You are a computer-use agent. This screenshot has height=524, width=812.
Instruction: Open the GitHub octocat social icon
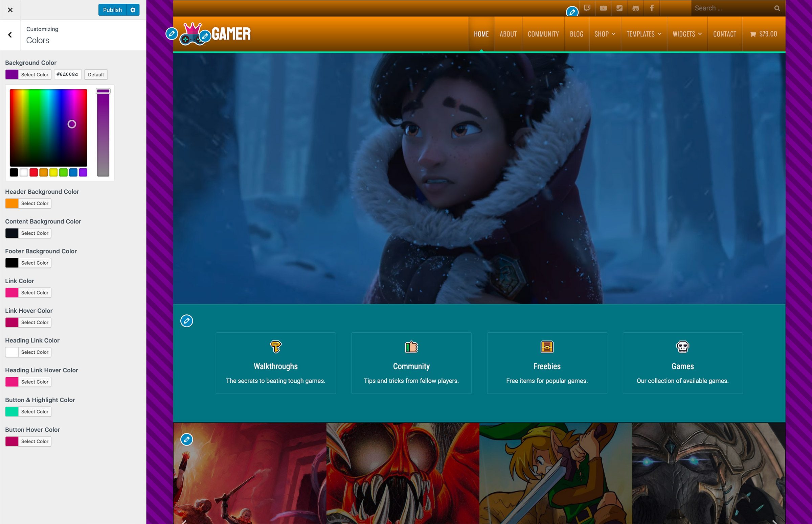636,8
